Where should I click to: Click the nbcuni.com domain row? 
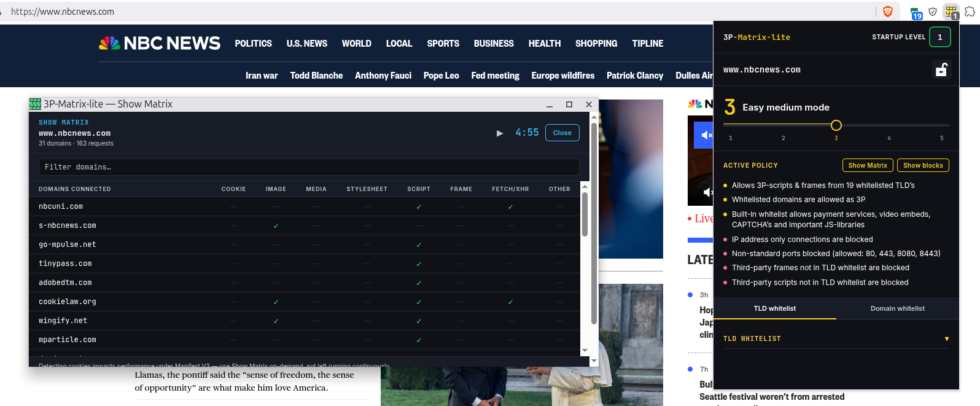click(304, 206)
